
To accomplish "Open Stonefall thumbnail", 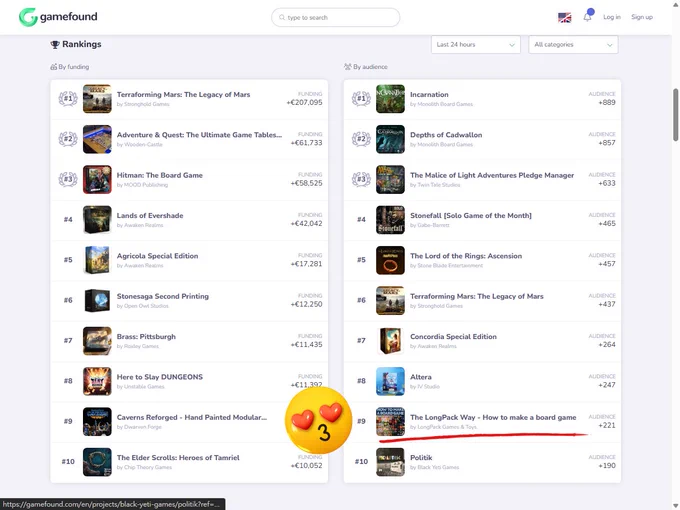I will click(x=390, y=220).
